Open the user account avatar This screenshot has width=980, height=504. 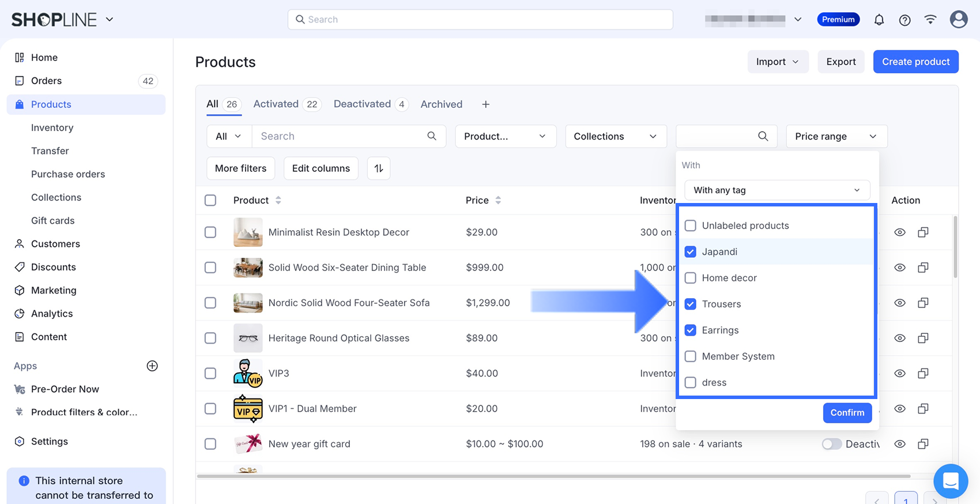pyautogui.click(x=958, y=20)
